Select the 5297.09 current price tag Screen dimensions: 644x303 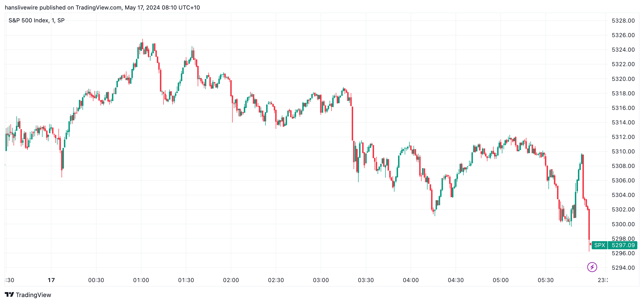pyautogui.click(x=623, y=245)
